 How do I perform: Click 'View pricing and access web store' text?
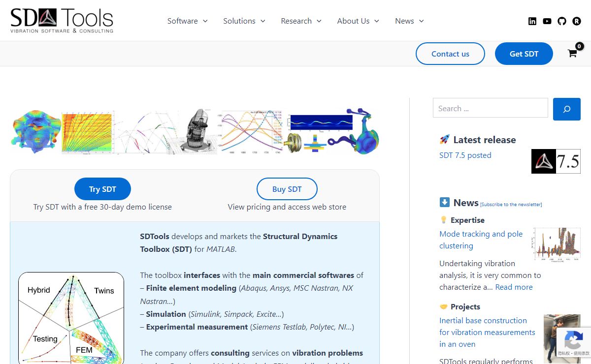tap(287, 207)
